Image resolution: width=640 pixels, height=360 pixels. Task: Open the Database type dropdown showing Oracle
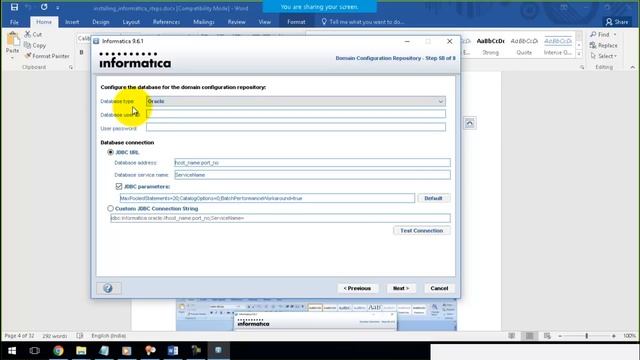(x=296, y=101)
